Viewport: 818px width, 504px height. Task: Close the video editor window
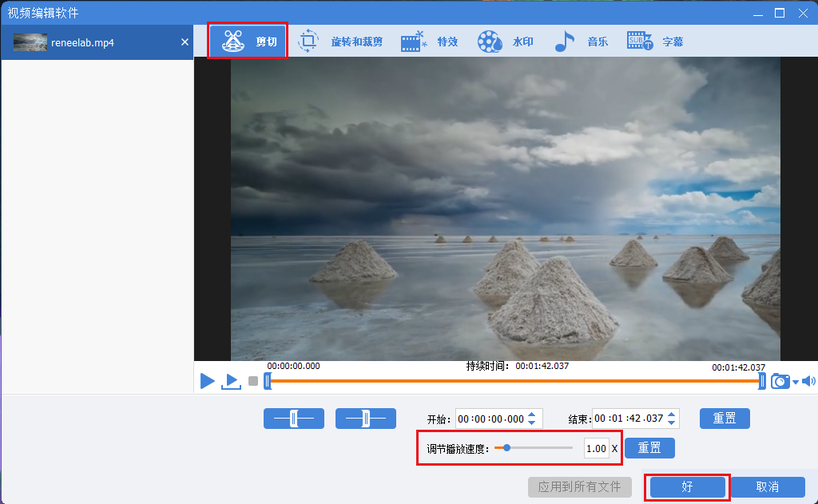tap(803, 13)
